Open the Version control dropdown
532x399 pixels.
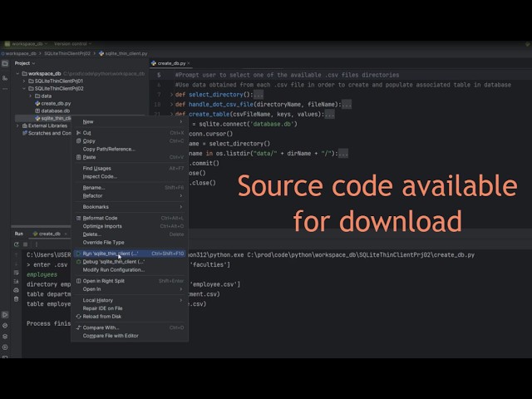click(72, 44)
